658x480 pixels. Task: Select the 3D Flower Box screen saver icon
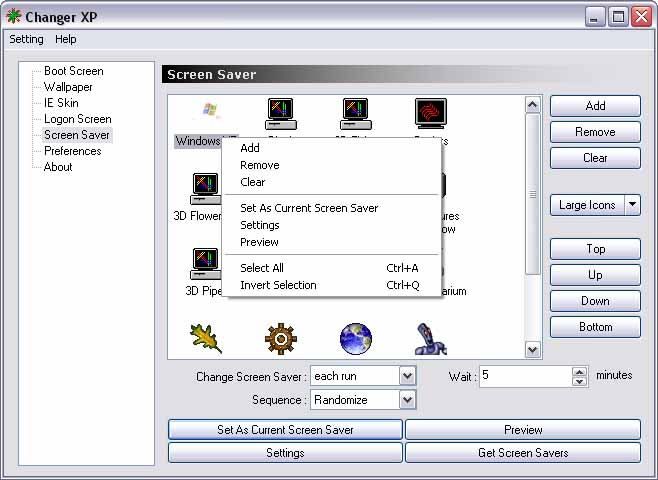coord(205,188)
